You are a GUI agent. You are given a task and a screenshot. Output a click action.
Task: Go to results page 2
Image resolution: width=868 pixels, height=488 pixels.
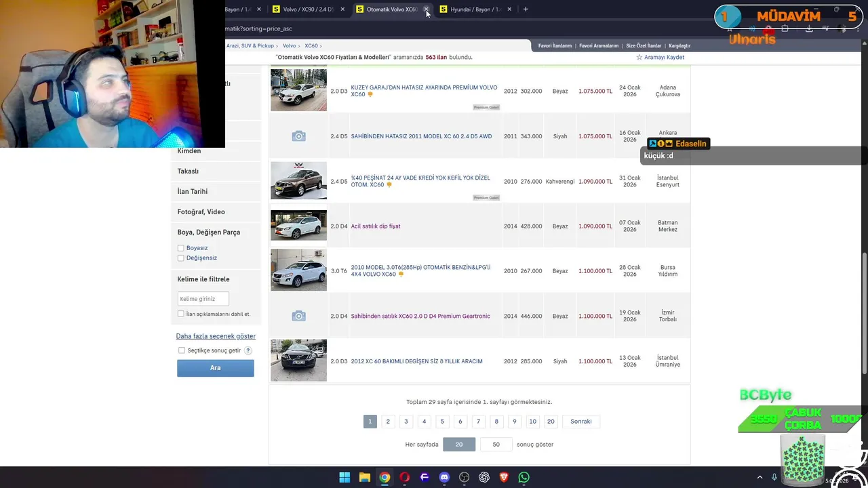point(388,422)
